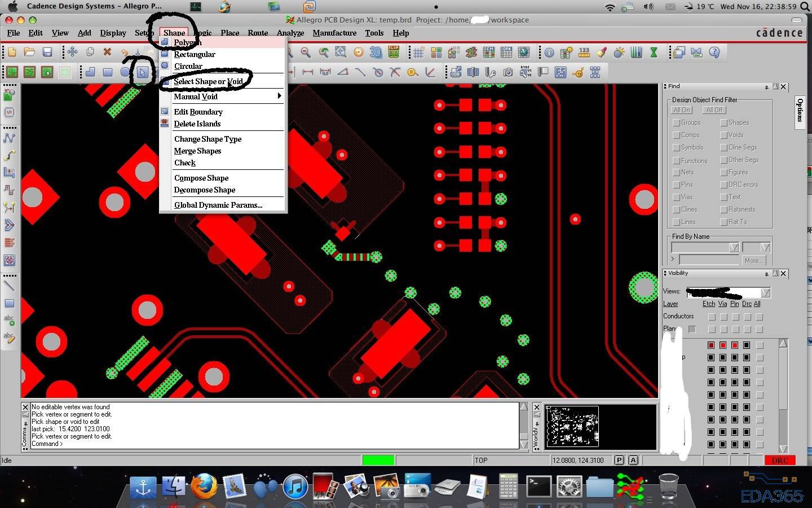The image size is (812, 508).
Task: Click the DFA spreadsheet toolbar icon
Action: point(506,52)
